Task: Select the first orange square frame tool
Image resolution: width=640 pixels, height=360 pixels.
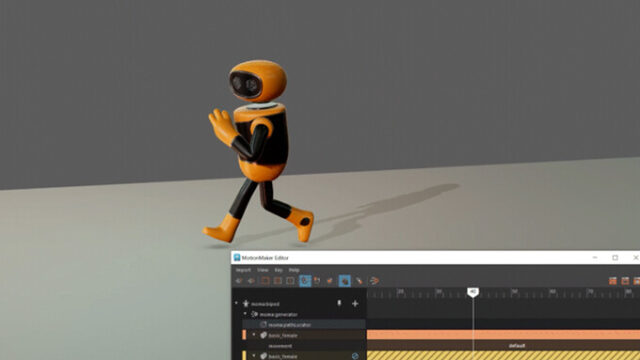Action: (x=265, y=281)
